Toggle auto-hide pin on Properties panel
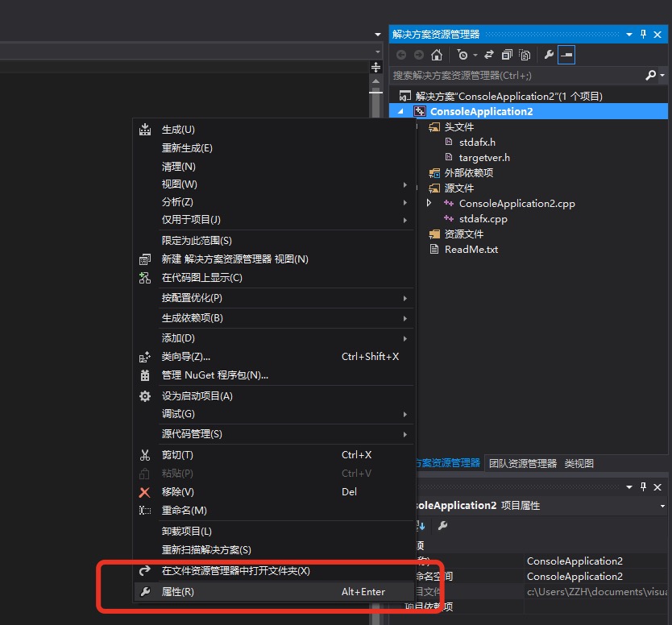 [x=643, y=486]
